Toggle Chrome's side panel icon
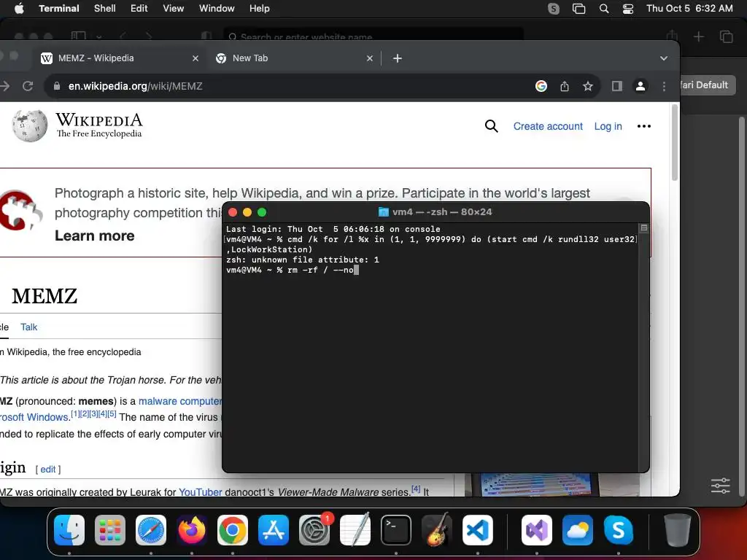Viewport: 747px width, 560px height. (617, 86)
